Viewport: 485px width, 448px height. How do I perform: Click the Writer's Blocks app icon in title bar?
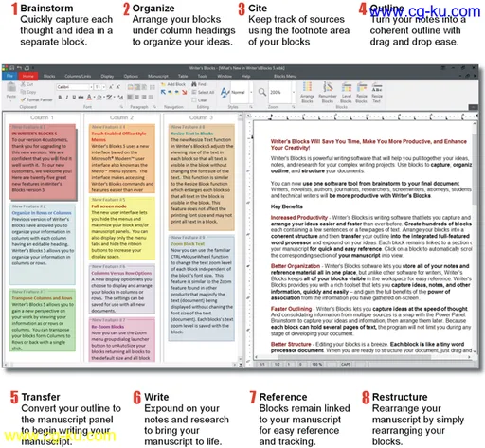coord(5,68)
